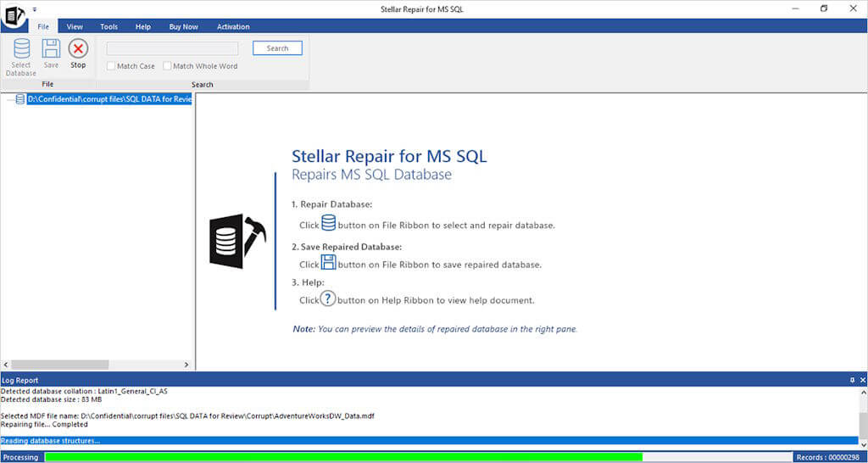Screen dimensions: 868x463
Task: Open the Activation tab
Action: tap(233, 27)
